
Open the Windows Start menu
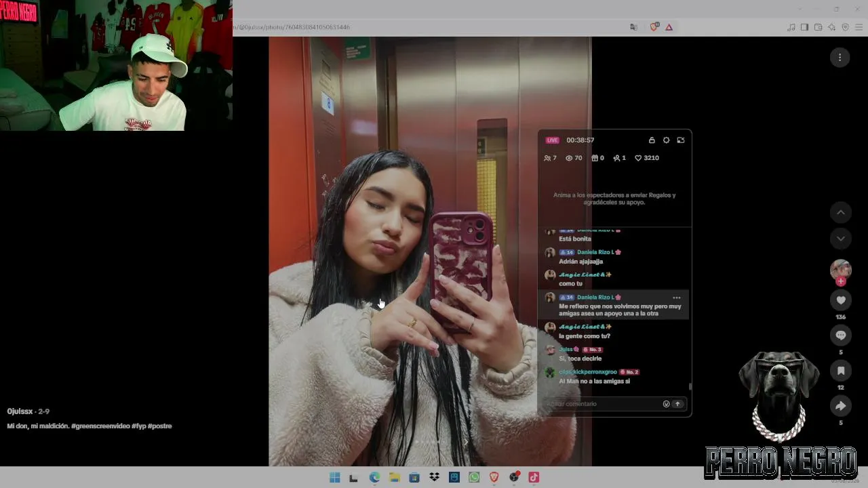click(x=334, y=477)
